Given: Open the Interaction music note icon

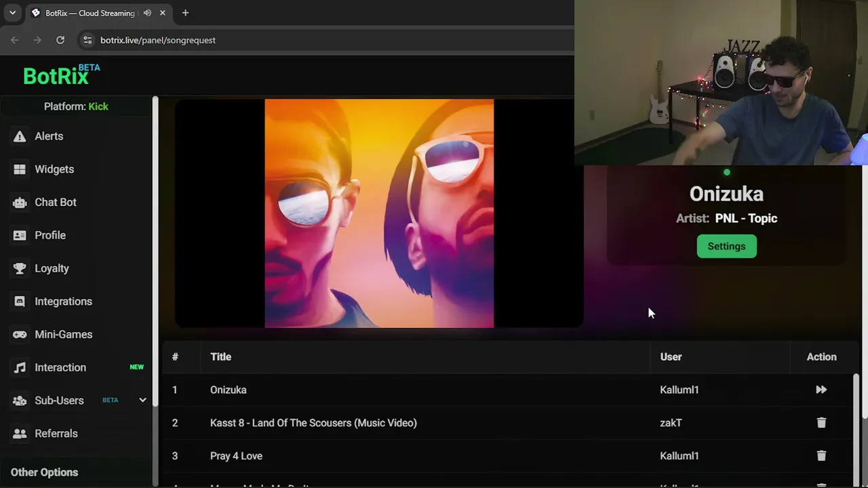Looking at the screenshot, I should (20, 367).
